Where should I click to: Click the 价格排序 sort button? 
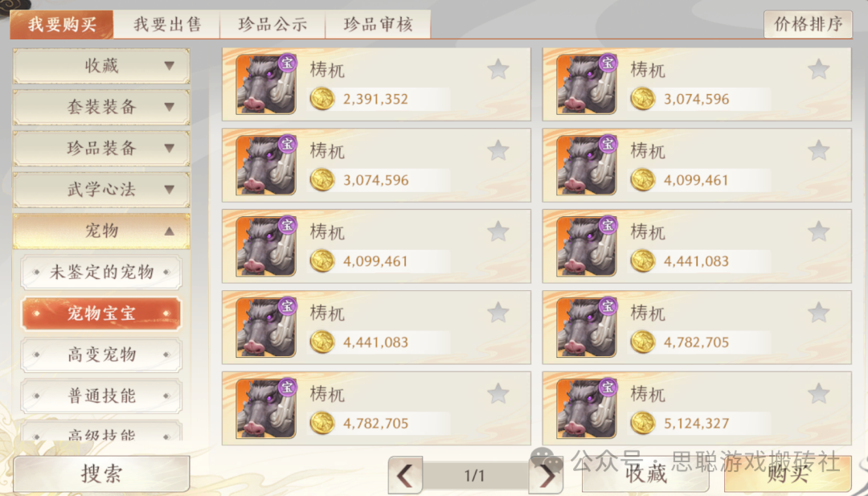tap(808, 24)
